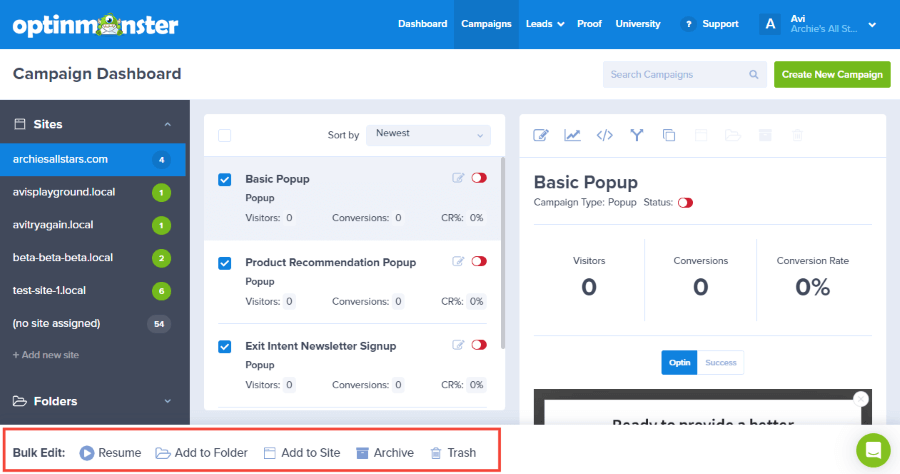
Task: Toggle Product Recommendation Popup status switch
Action: coord(479,262)
